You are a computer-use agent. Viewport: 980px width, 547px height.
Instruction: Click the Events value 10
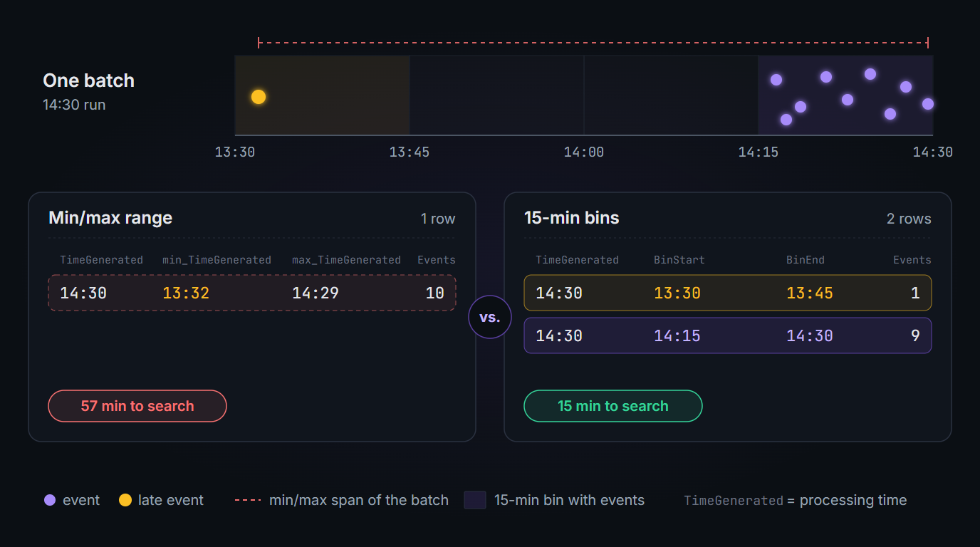click(x=434, y=293)
